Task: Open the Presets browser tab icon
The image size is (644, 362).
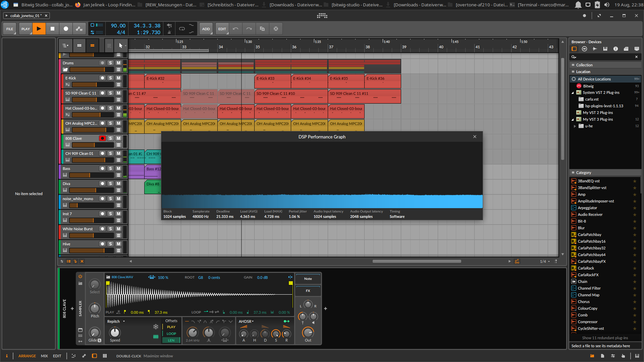Action: tap(585, 49)
